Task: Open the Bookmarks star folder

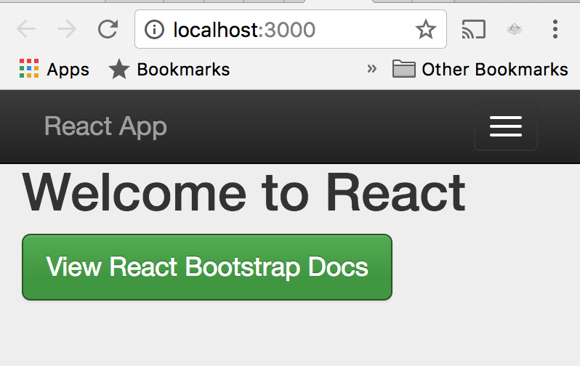Action: point(169,69)
